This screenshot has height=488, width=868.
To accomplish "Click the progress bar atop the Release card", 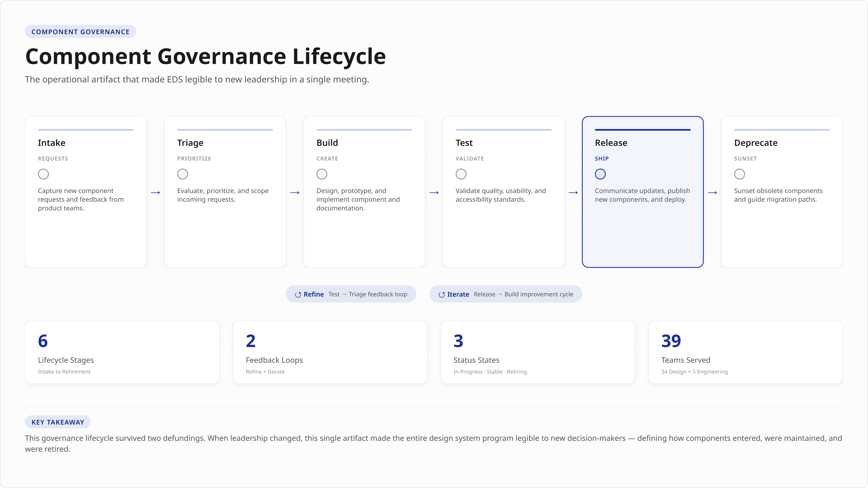I will (643, 130).
